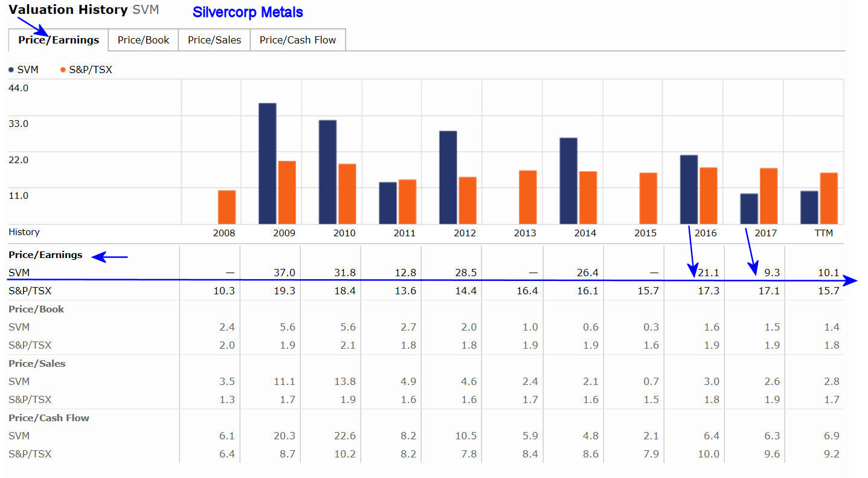Click the Price/Sales table section heading
This screenshot has width=868, height=478.
tap(37, 364)
